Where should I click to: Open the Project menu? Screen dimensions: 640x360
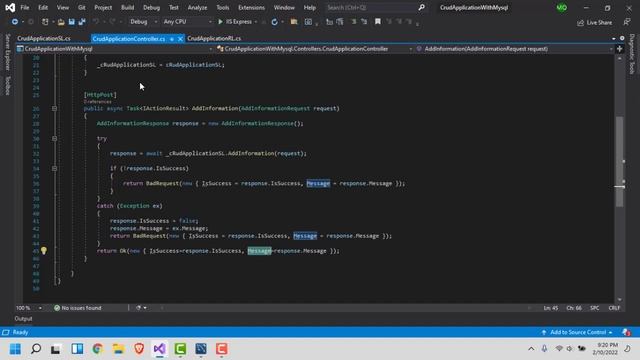tap(103, 7)
